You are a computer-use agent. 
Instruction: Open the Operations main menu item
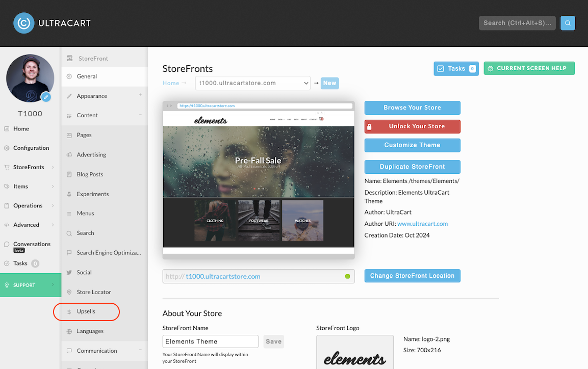28,206
